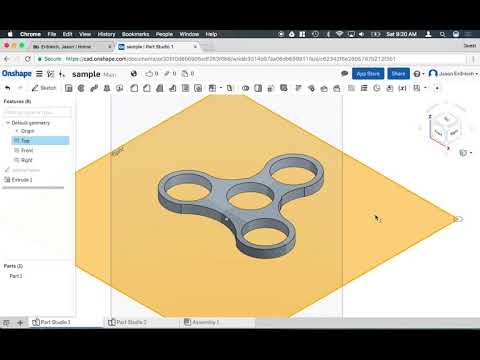
Task: Switch to the Erdreich, Jason / Home browser tab
Action: [x=72, y=47]
